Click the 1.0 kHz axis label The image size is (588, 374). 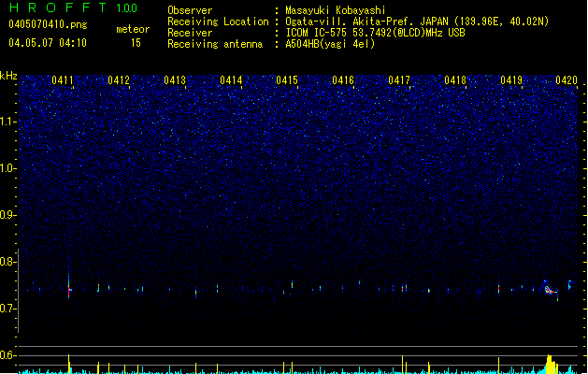(8, 168)
